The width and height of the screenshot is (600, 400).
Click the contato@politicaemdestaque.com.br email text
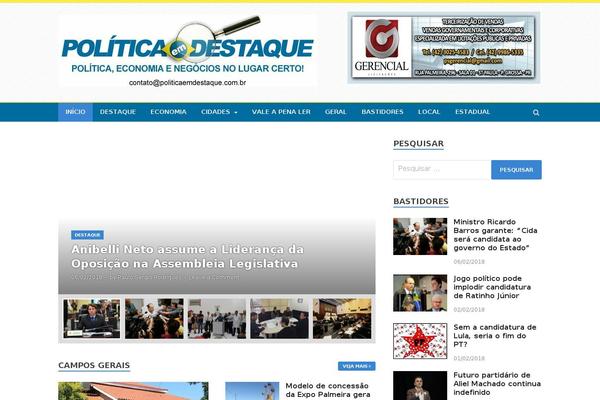[x=188, y=83]
